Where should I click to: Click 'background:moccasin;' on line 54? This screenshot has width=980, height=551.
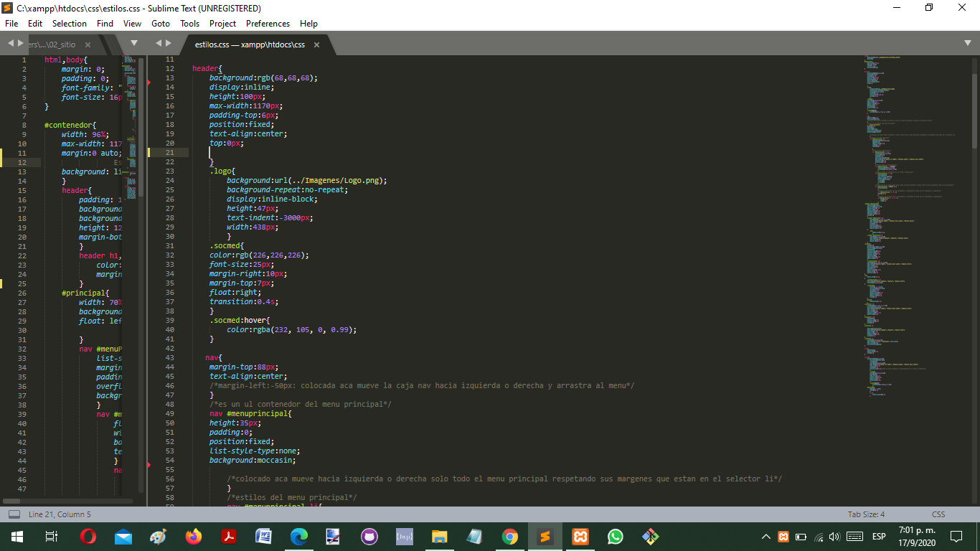[253, 460]
